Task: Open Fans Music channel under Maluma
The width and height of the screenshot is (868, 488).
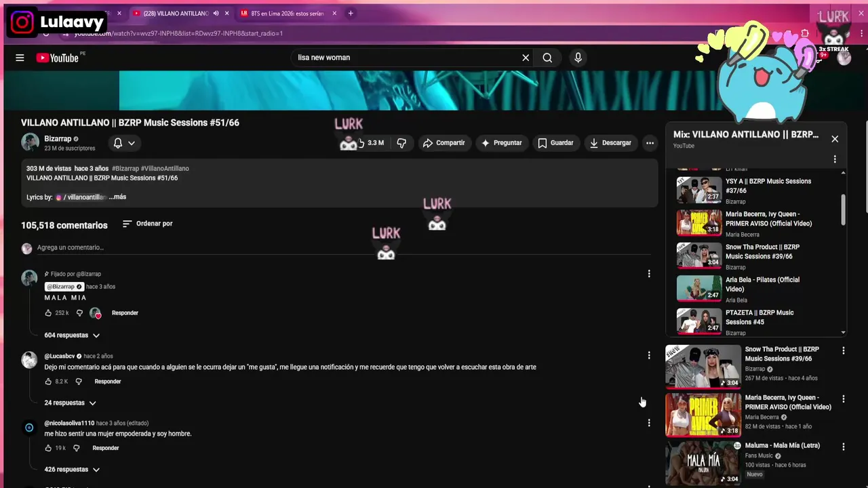Action: 759,456
